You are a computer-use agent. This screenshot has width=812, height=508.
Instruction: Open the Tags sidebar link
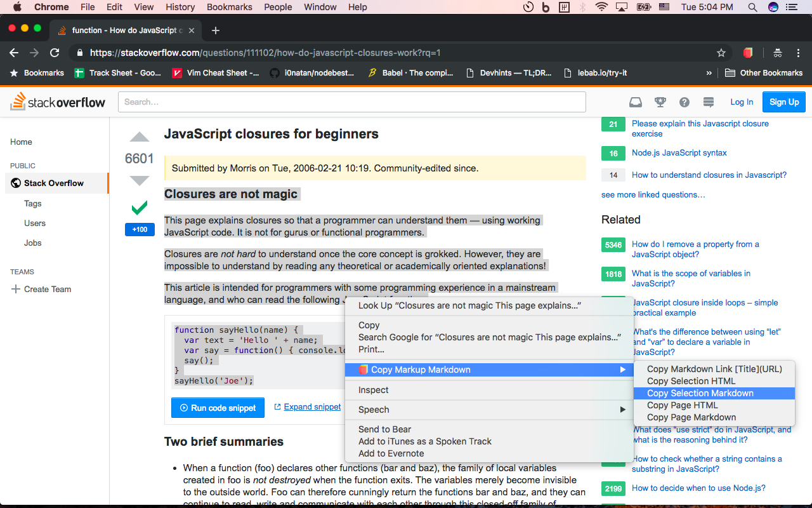coord(33,204)
